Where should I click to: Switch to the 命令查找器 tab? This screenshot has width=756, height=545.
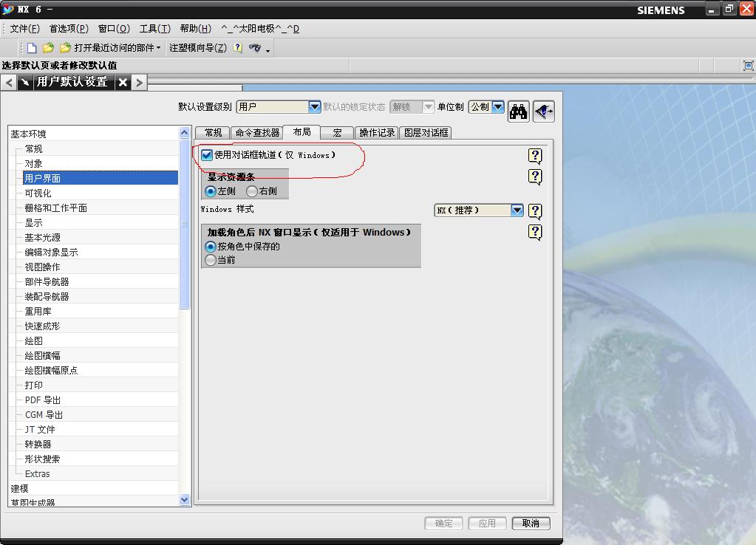tap(257, 132)
